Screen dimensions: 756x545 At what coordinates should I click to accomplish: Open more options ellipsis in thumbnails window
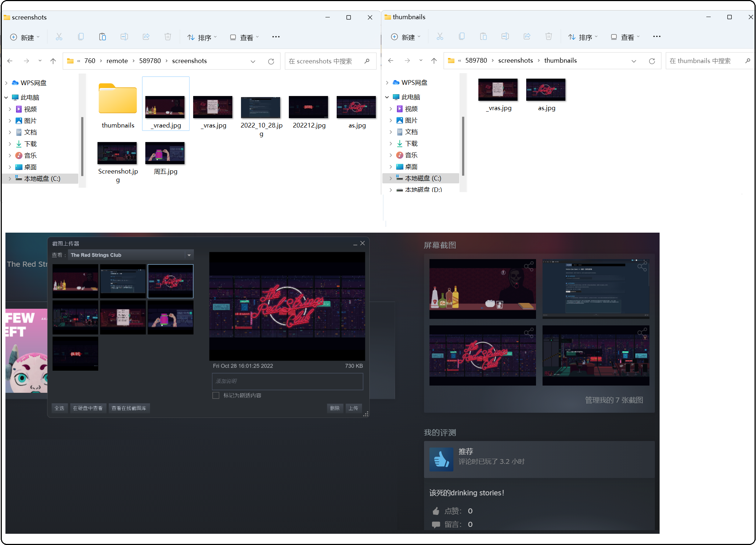657,37
